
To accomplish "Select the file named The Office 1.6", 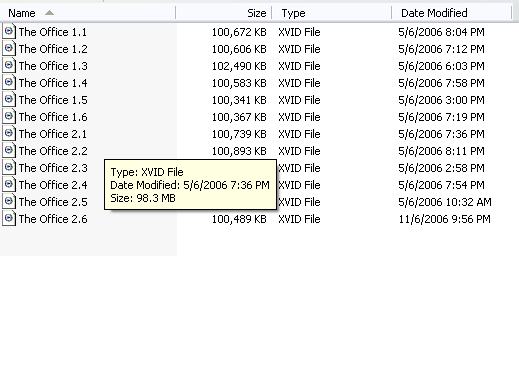I will point(53,117).
